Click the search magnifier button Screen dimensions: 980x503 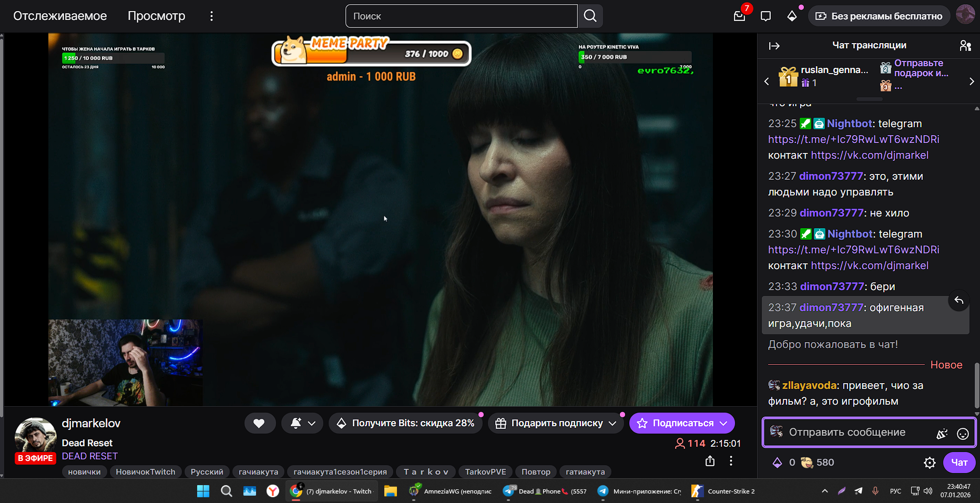[x=590, y=16]
